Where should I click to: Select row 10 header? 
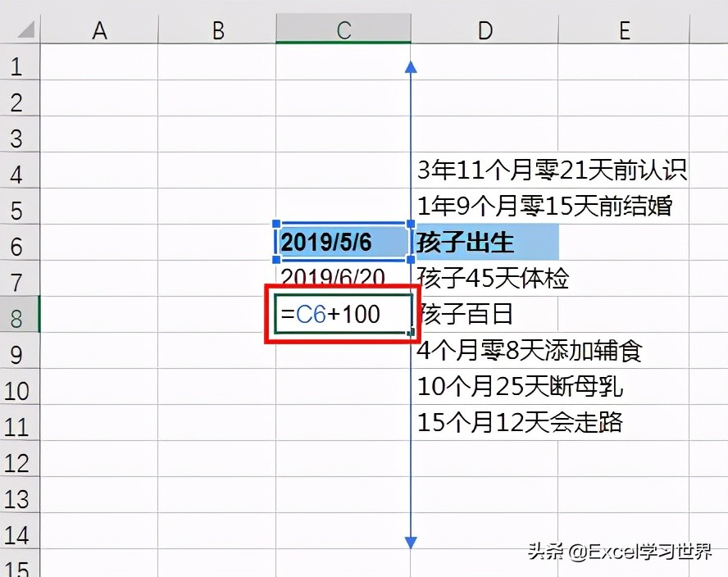[x=20, y=386]
